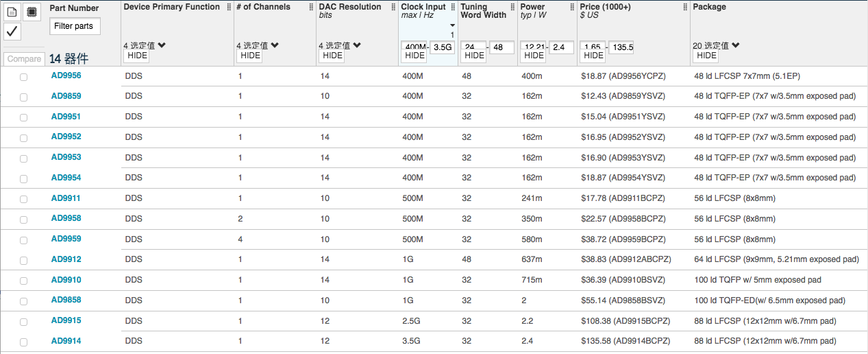Click the Compare button

(24, 59)
